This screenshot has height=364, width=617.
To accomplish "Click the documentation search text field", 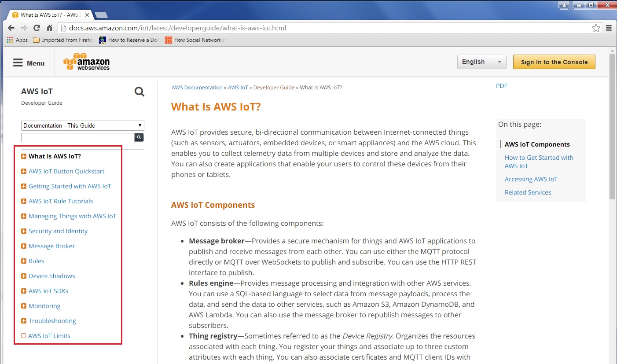I will (x=78, y=138).
